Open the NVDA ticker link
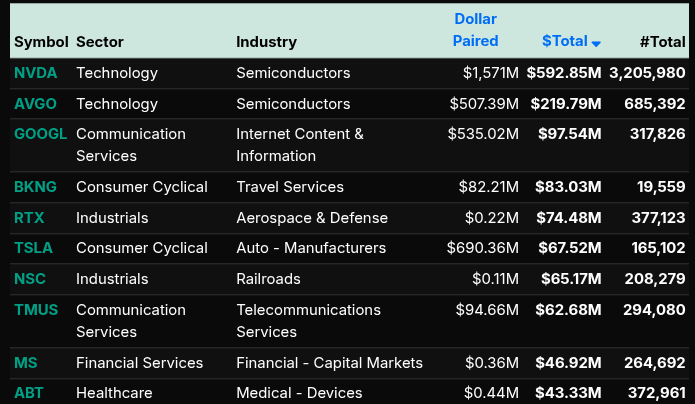 click(35, 73)
